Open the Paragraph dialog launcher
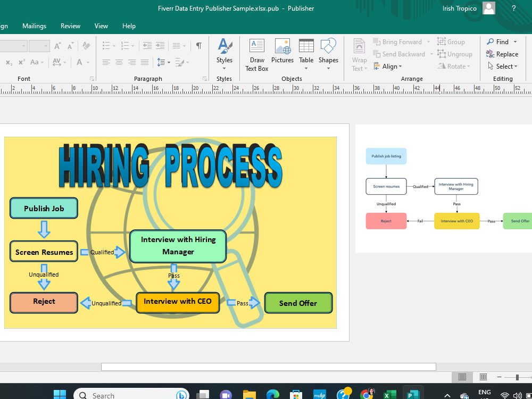The image size is (532, 399). coord(205,79)
